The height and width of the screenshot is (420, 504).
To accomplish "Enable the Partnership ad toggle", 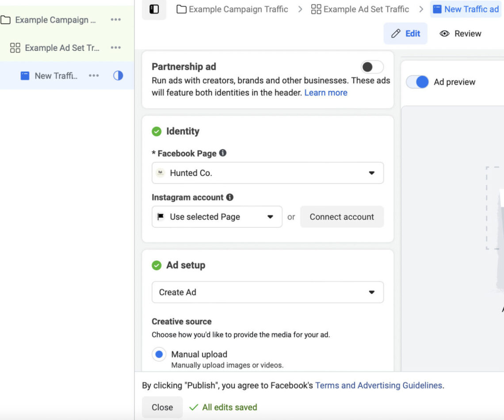I will 371,66.
